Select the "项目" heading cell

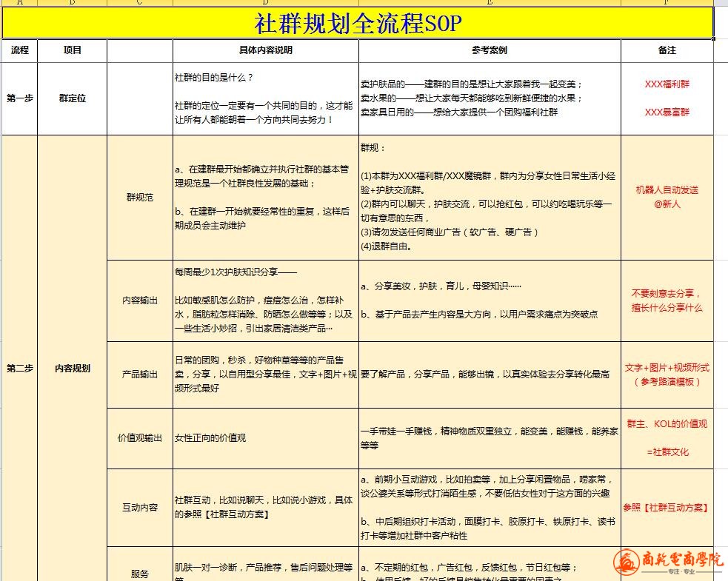pyautogui.click(x=73, y=50)
